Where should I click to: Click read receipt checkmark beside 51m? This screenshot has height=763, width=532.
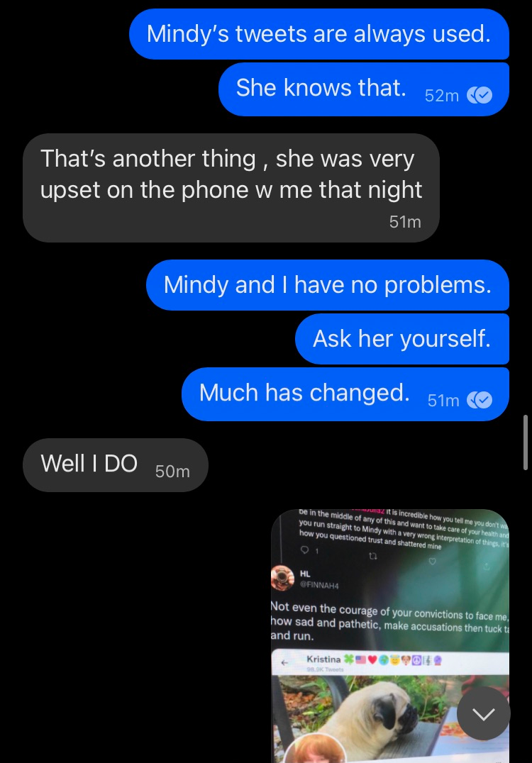coord(480,400)
